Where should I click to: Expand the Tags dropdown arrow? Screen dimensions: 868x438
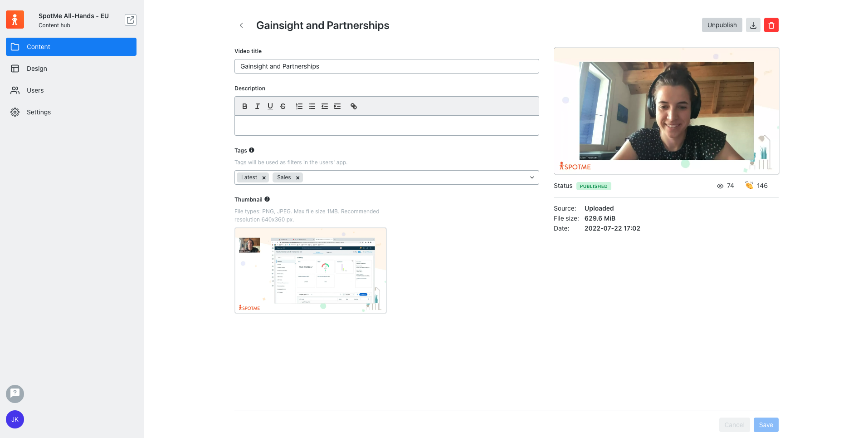(x=532, y=177)
